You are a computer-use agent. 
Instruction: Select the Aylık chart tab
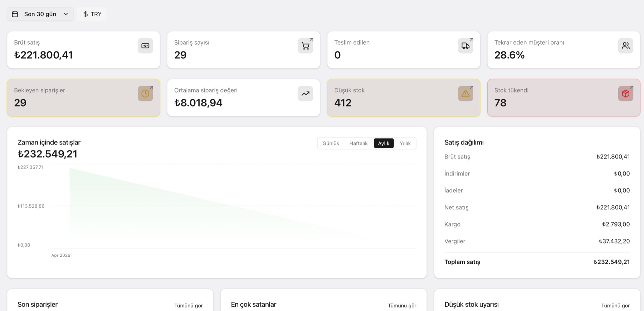tap(384, 143)
